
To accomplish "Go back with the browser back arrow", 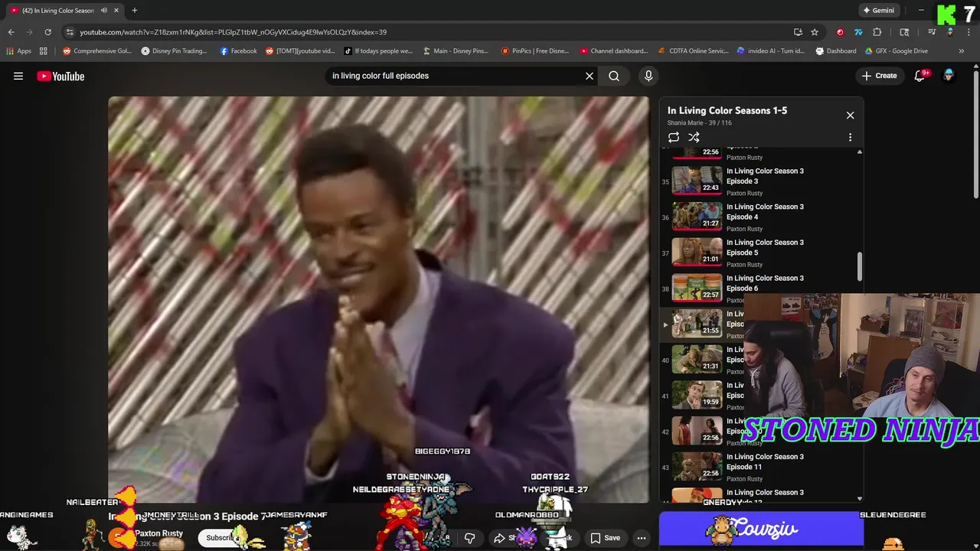I will click(x=11, y=32).
